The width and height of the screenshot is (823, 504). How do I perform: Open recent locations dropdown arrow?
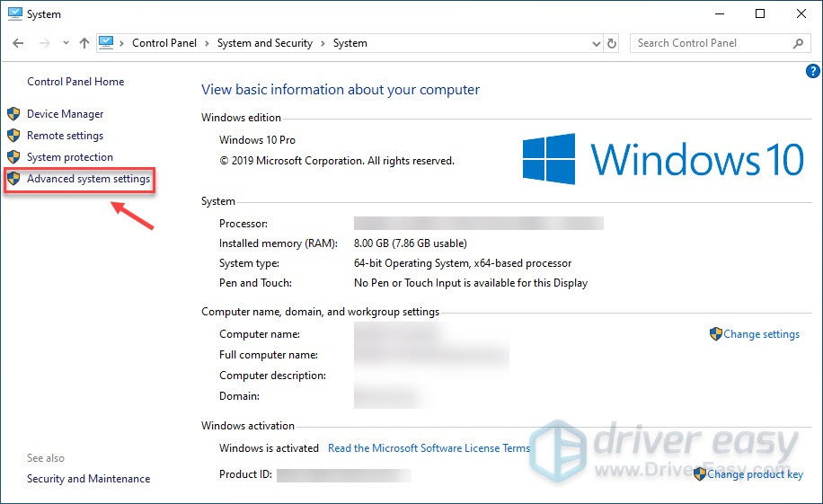66,43
